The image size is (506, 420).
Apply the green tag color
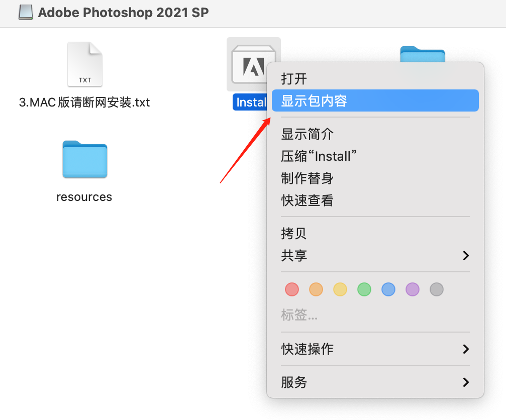[364, 289]
